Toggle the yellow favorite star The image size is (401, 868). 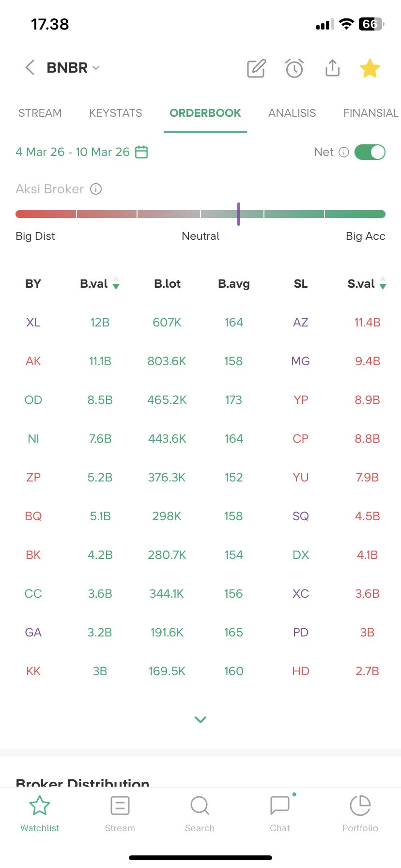pyautogui.click(x=370, y=68)
